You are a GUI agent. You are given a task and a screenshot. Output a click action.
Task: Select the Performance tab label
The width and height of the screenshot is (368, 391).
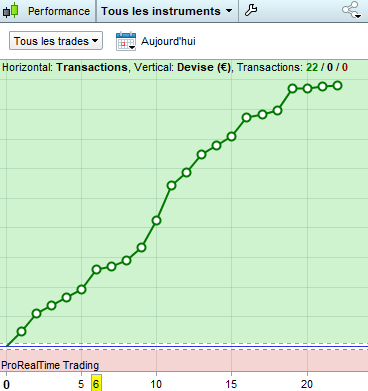tap(59, 11)
